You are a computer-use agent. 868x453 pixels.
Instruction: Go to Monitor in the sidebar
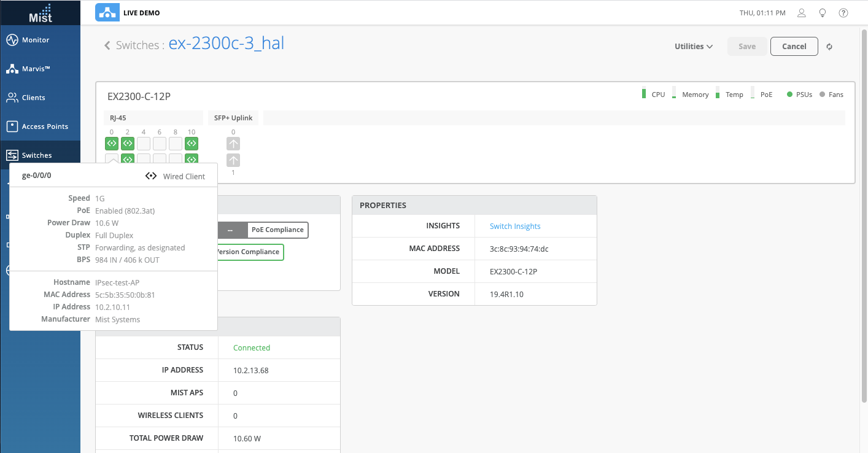click(x=40, y=40)
